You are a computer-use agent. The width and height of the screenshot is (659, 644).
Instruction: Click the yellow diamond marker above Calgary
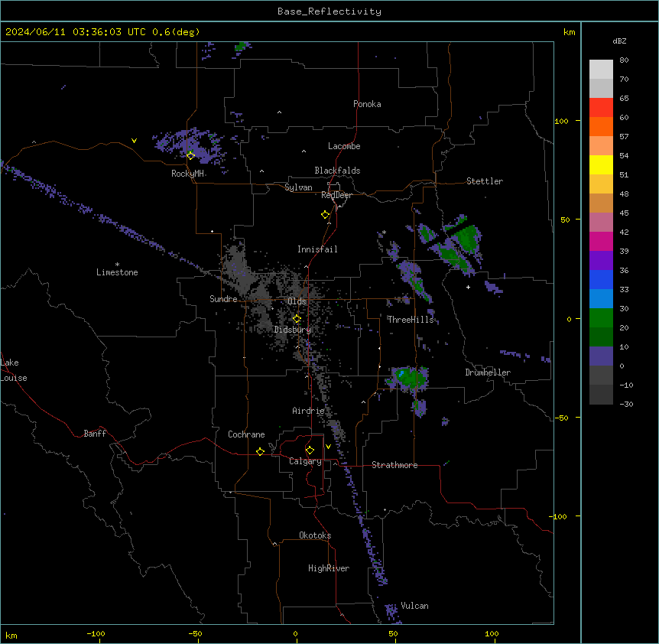coord(310,450)
